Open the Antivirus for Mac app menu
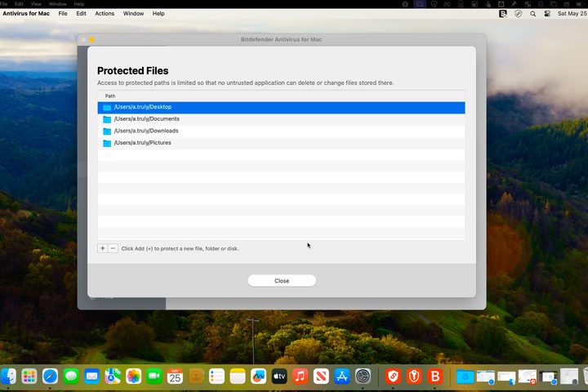588x392 pixels. [26, 14]
